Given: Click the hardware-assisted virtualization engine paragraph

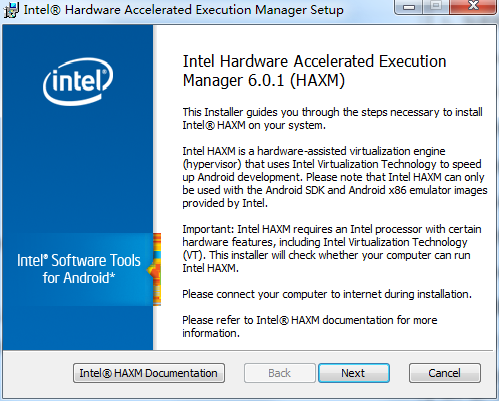Looking at the screenshot, I should pos(335,177).
